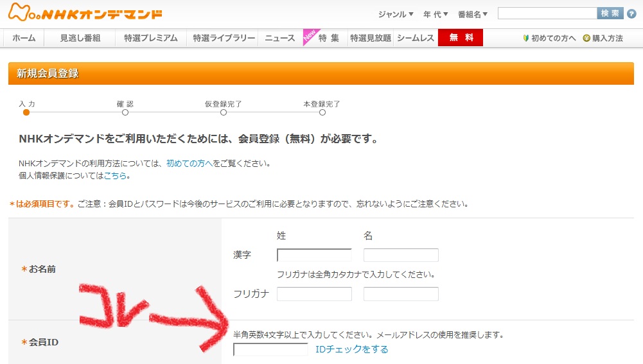Click the ＊は必須項目です notice text
Image resolution: width=643 pixels, height=364 pixels.
click(x=42, y=204)
